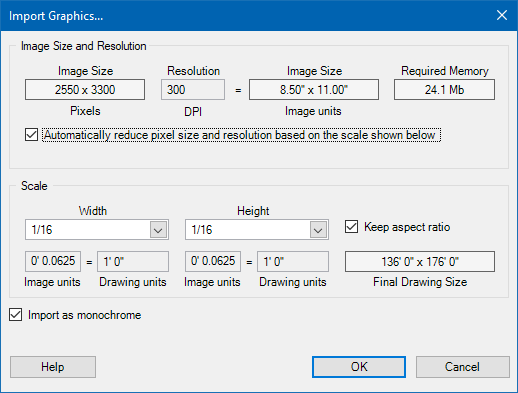
Task: Click the 'Resolution' label
Action: point(193,71)
